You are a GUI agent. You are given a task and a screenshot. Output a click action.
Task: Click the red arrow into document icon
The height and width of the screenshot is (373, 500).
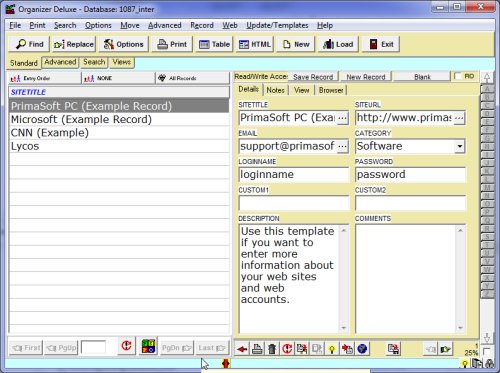[347, 349]
